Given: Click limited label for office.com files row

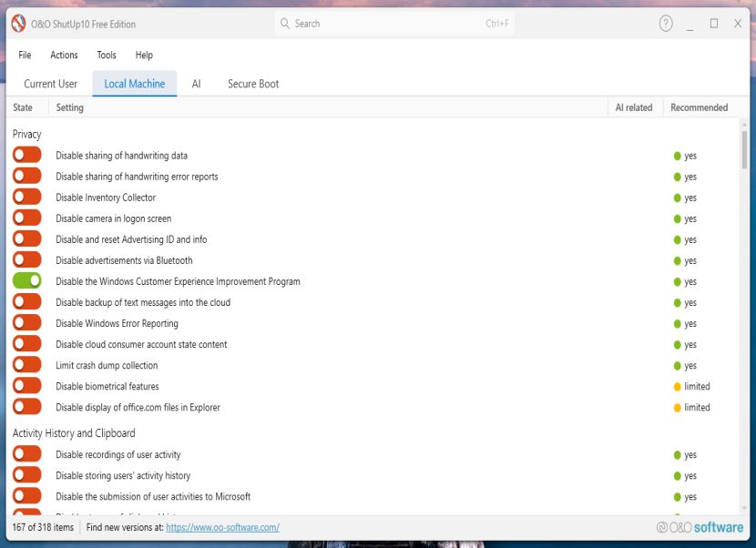Looking at the screenshot, I should point(697,407).
